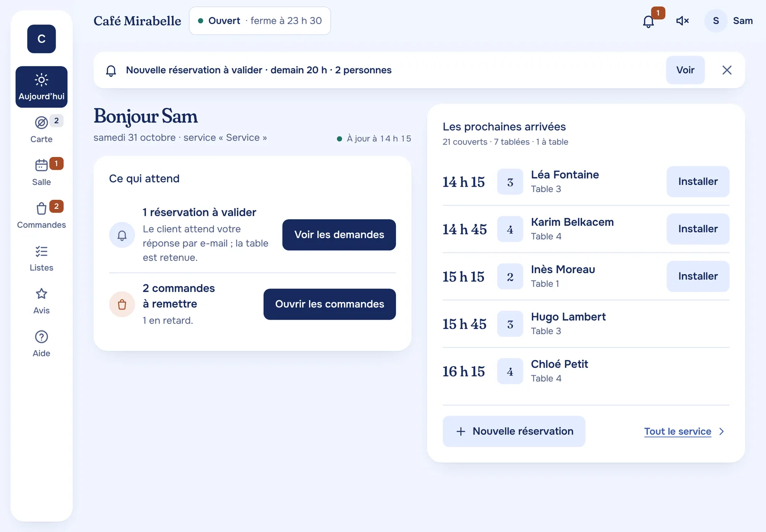
Task: Click the Sam username label
Action: point(743,21)
